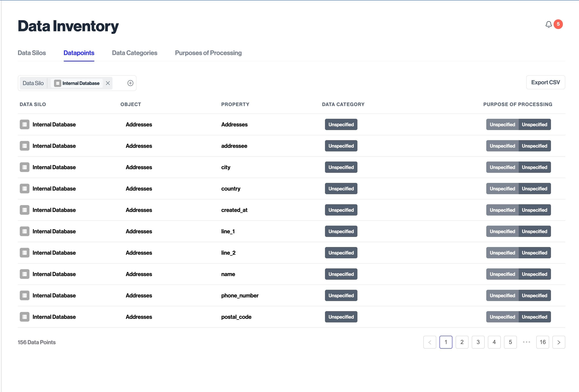Open Purposes of Processing tab
The width and height of the screenshot is (579, 392).
click(x=208, y=53)
